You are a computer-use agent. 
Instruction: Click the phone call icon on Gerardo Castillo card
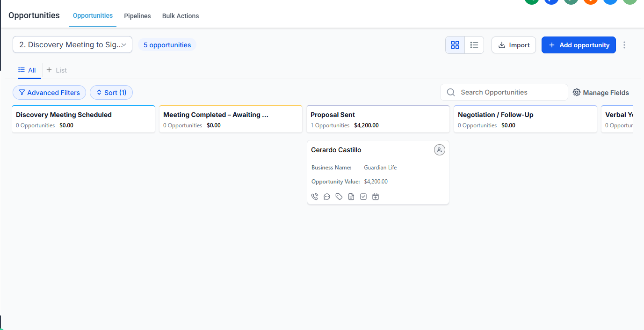tap(315, 197)
